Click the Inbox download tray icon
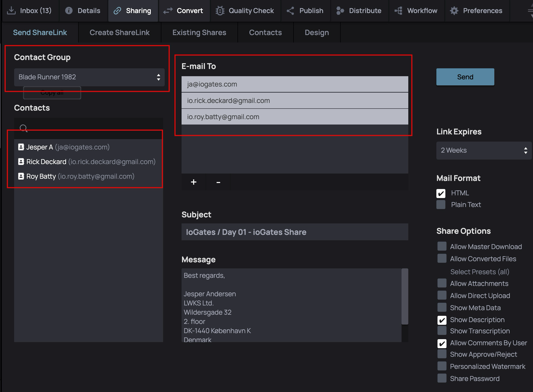Image resolution: width=533 pixels, height=392 pixels. point(11,11)
